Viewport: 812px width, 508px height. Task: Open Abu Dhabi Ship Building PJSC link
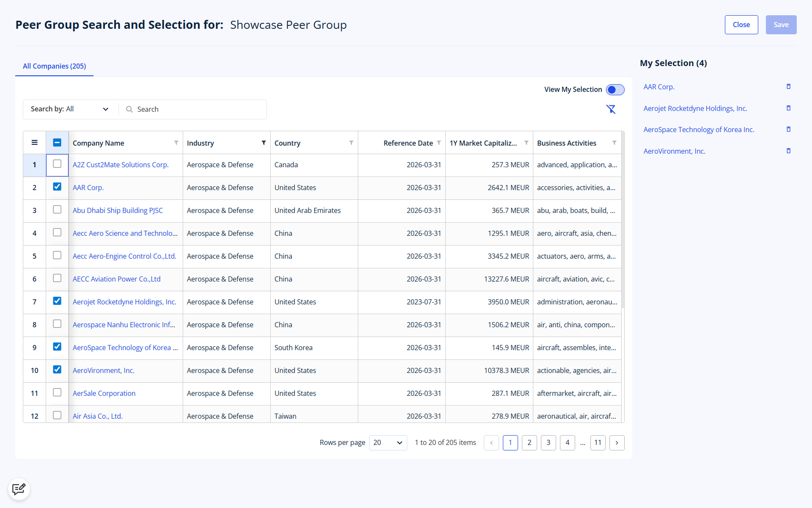[x=118, y=210]
